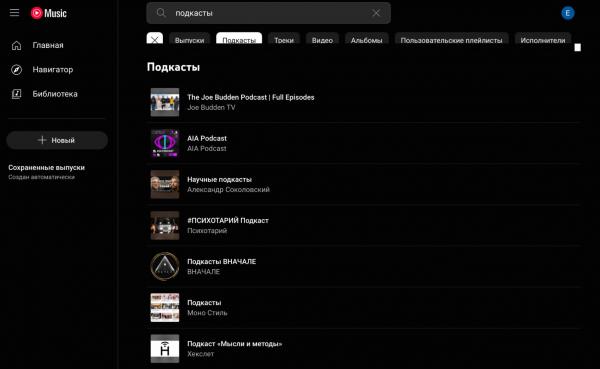
Task: Click #ПСИХОТАРИЙ Подкаст title
Action: click(x=228, y=220)
